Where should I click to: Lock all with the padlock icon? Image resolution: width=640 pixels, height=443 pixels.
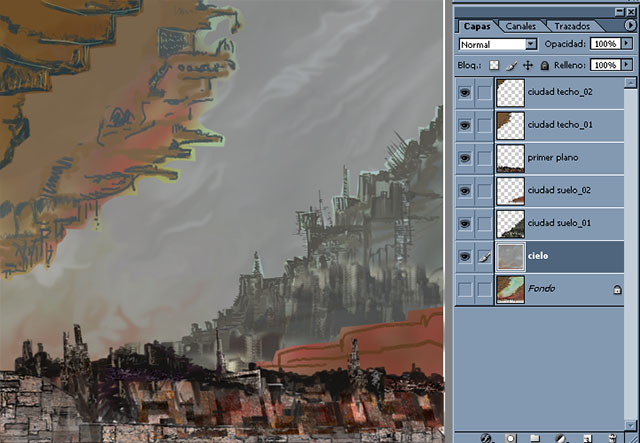click(544, 65)
